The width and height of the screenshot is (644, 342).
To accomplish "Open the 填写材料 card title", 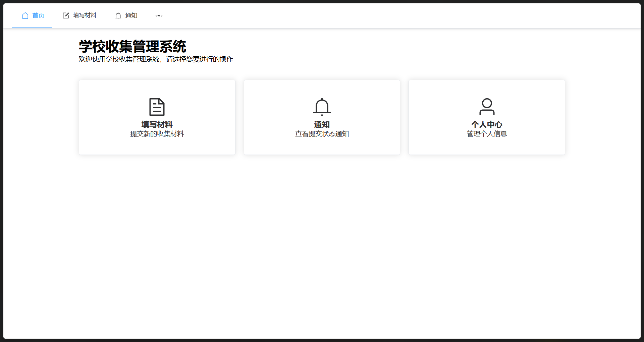I will [x=157, y=124].
